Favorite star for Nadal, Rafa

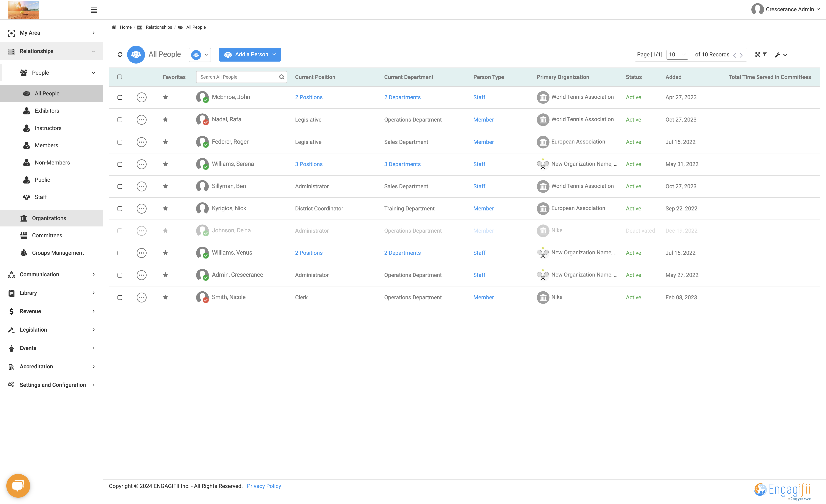pos(165,120)
